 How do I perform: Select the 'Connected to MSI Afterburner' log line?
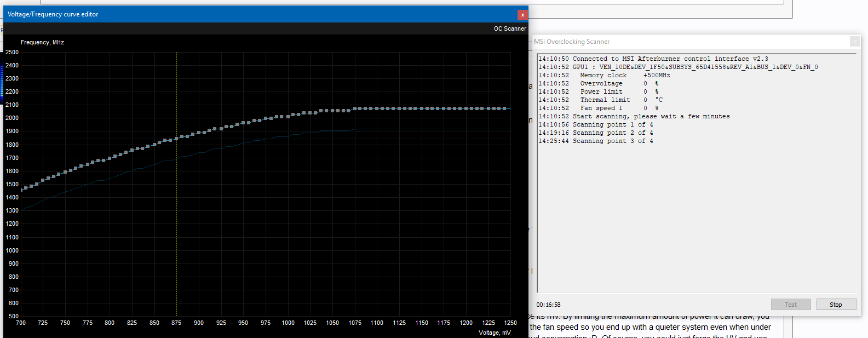pos(653,59)
